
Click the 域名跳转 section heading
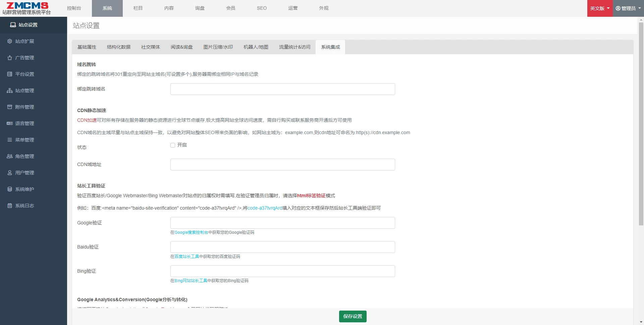(x=87, y=64)
